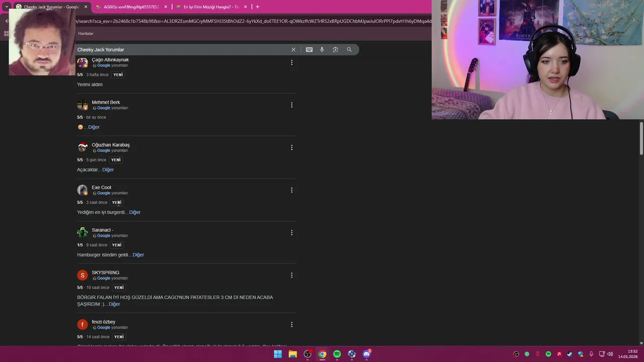This screenshot has height=362, width=644.
Task: Expand SKYSPRING's review with Diğer link
Action: (114, 304)
